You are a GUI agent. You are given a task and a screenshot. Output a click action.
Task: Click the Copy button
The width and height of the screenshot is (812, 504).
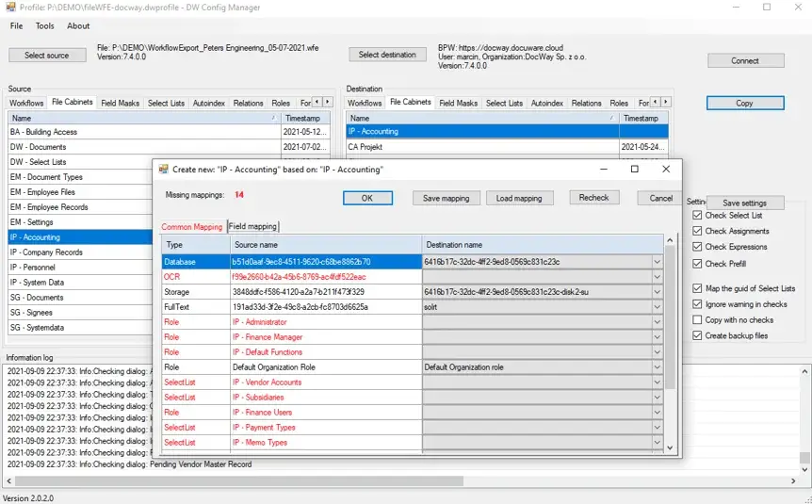(745, 103)
